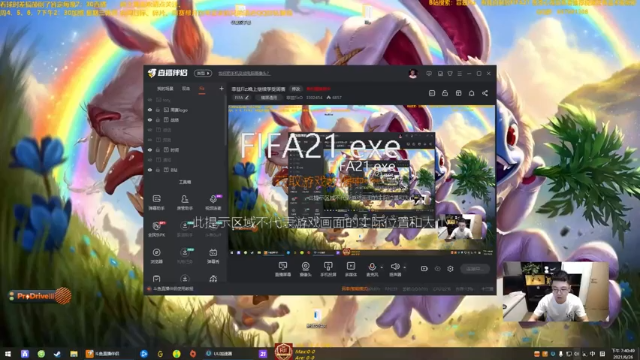Add a camera source
Image resolution: width=640 pixels, height=360 pixels.
tap(305, 269)
